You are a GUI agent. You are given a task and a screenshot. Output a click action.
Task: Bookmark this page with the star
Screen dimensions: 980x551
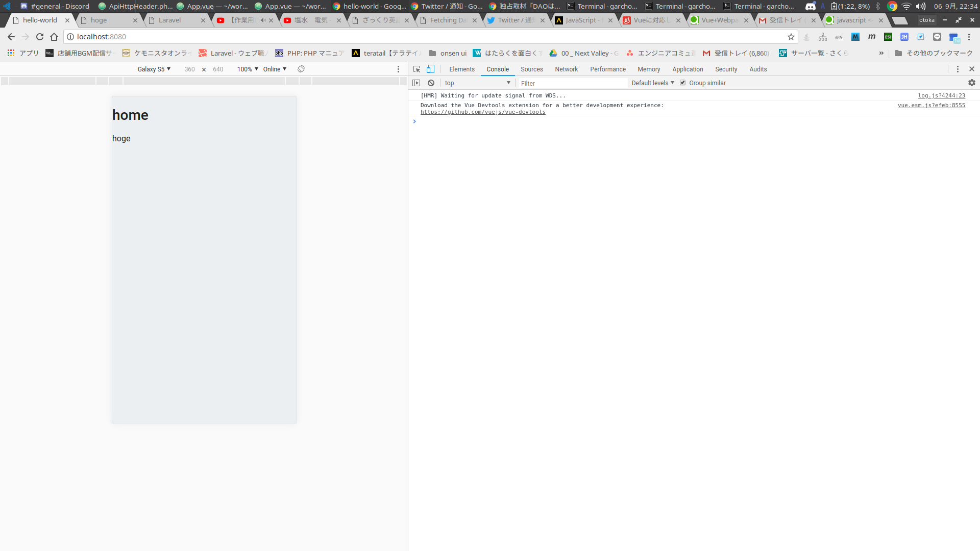791,36
